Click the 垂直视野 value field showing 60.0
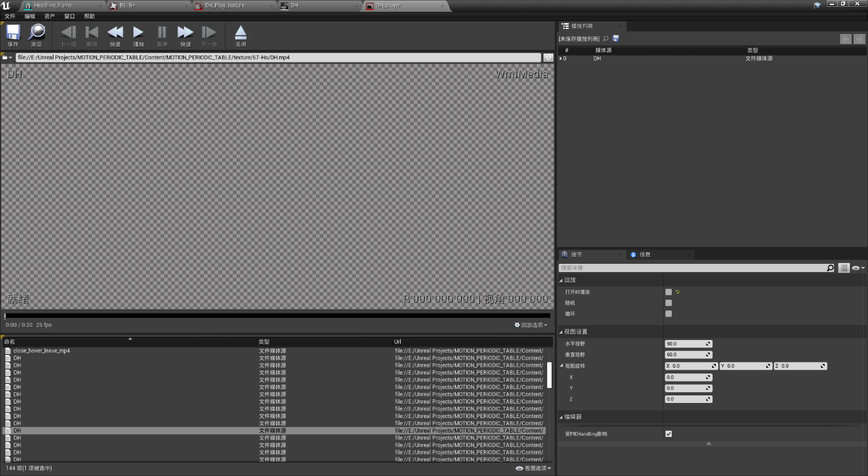 pyautogui.click(x=688, y=354)
